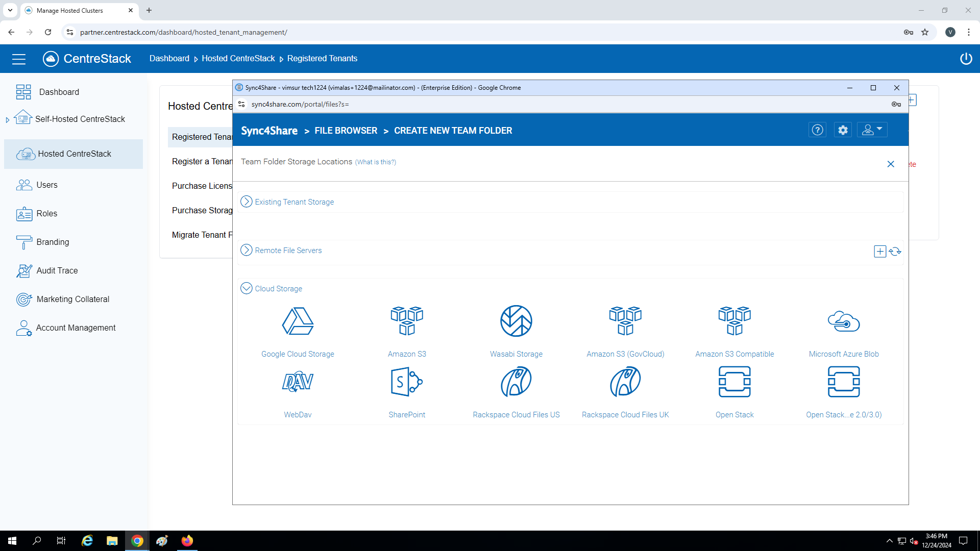Bookmark this page with the star icon
Viewport: 980px width, 551px height.
[925, 32]
